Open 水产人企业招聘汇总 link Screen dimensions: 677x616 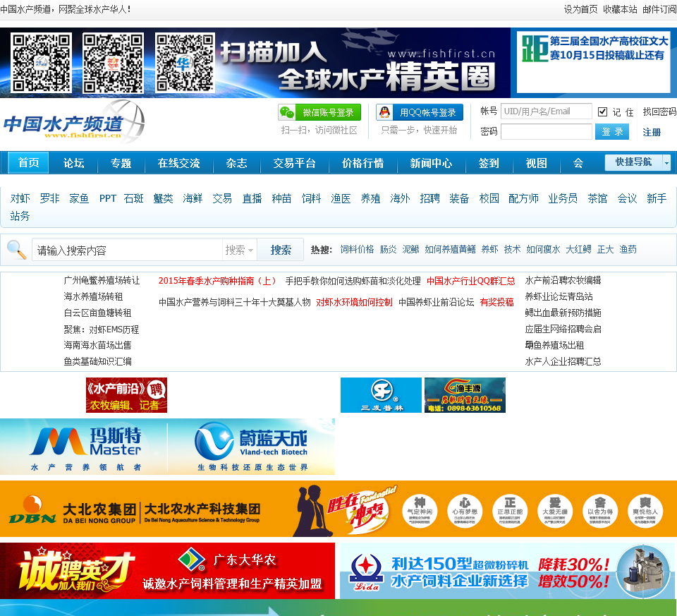click(x=563, y=361)
